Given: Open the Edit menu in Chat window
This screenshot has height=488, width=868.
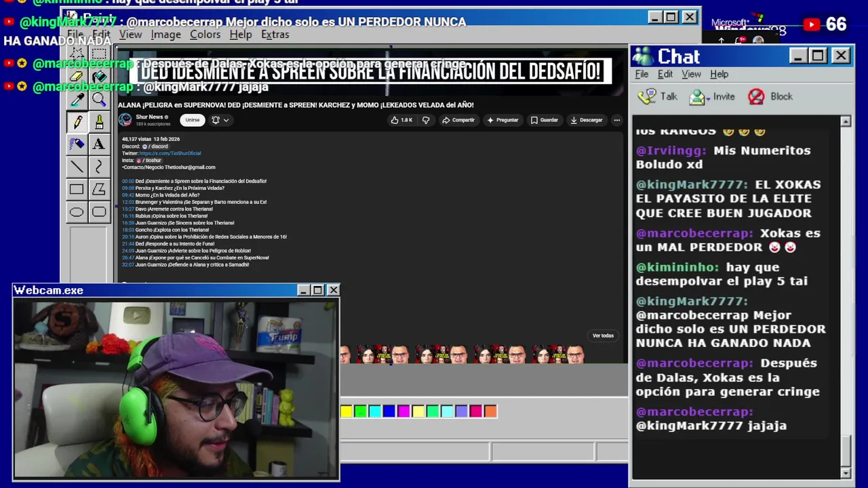Looking at the screenshot, I should pos(665,74).
